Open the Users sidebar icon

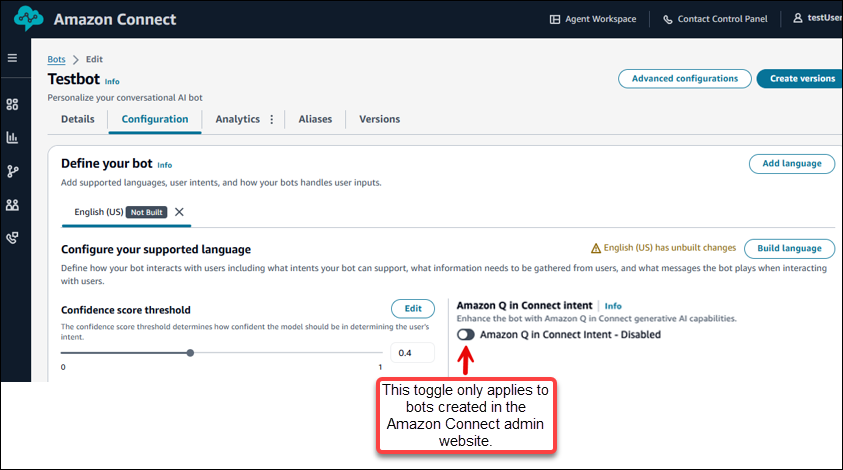coord(12,205)
